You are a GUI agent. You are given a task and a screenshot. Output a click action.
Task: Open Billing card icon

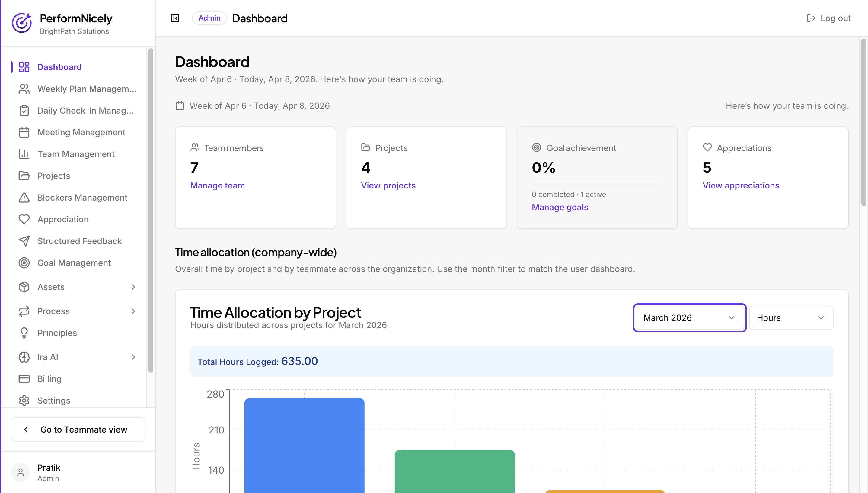pyautogui.click(x=24, y=379)
